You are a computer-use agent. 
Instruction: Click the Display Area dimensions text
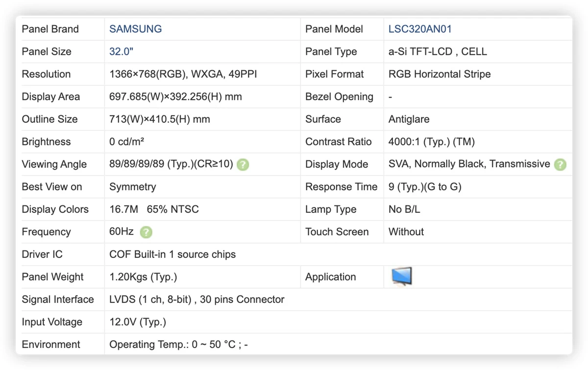[x=175, y=97]
